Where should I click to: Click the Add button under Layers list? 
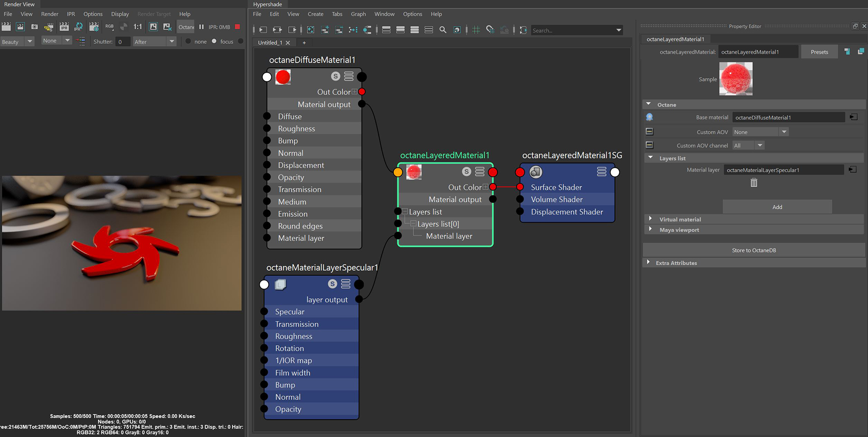(777, 207)
